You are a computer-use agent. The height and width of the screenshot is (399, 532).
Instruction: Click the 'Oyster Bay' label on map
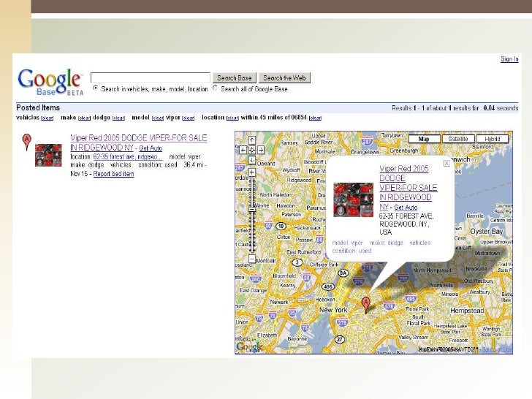coord(486,232)
